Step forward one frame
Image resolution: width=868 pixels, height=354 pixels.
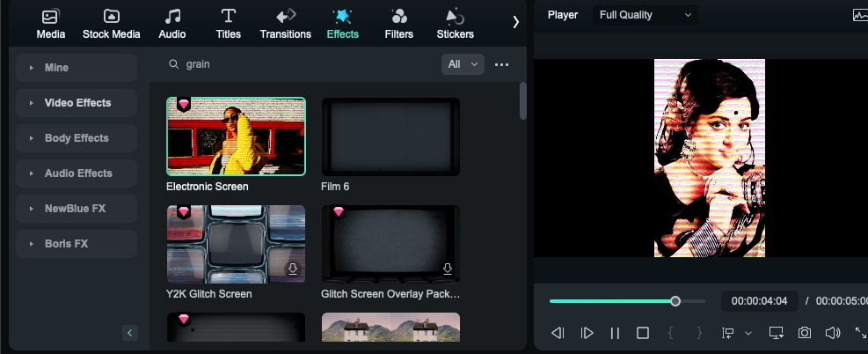[x=587, y=333]
